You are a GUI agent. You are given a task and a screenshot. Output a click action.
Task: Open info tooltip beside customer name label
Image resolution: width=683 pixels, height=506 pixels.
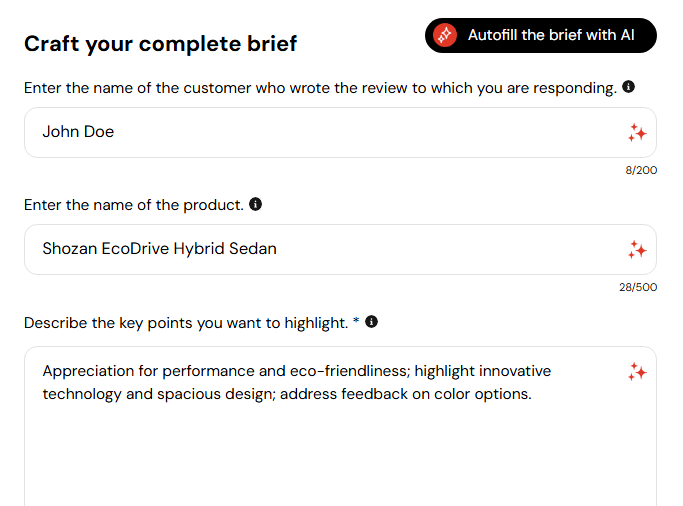pyautogui.click(x=628, y=87)
